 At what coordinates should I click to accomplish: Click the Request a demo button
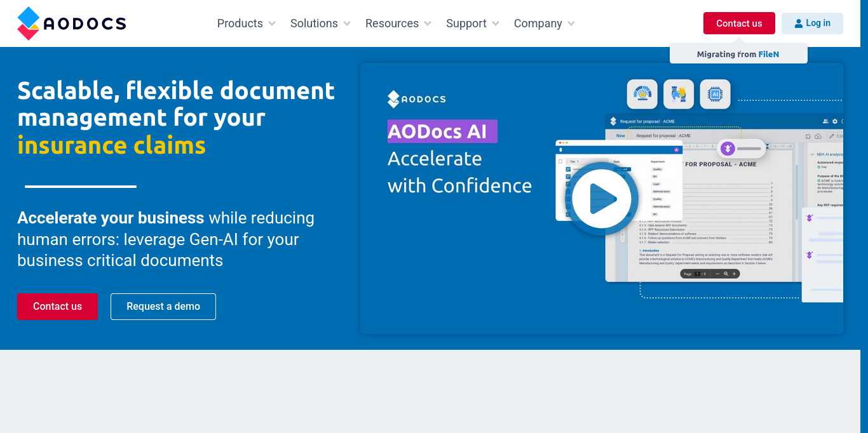pyautogui.click(x=163, y=306)
